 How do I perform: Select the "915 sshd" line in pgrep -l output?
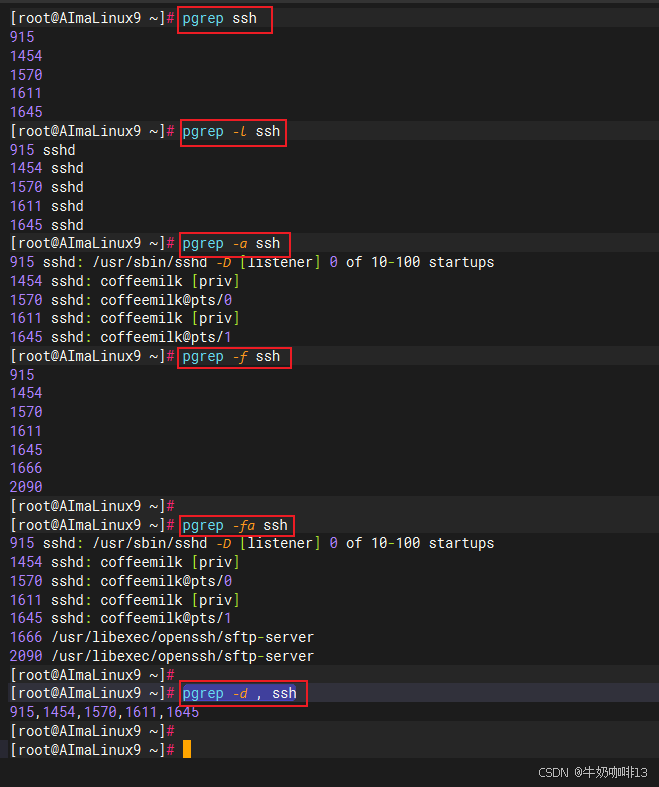point(43,150)
